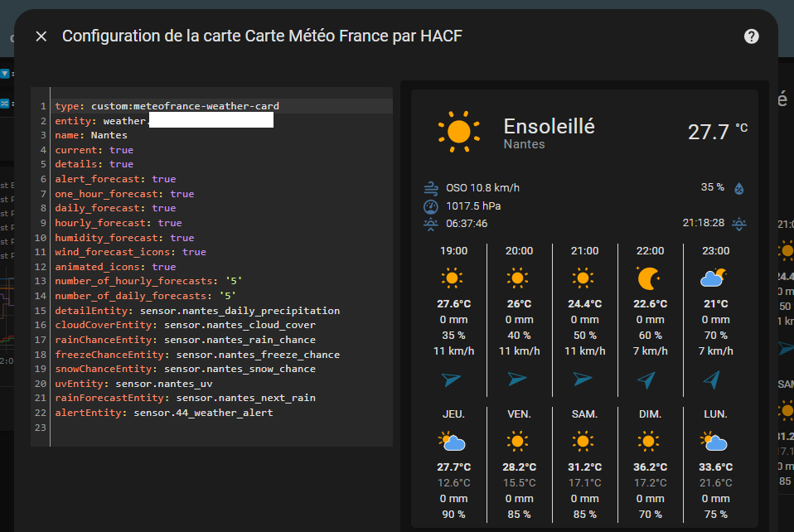Click the wind icon beside OSO 10.8 km/h
Screen dimensions: 794x532
pos(431,188)
